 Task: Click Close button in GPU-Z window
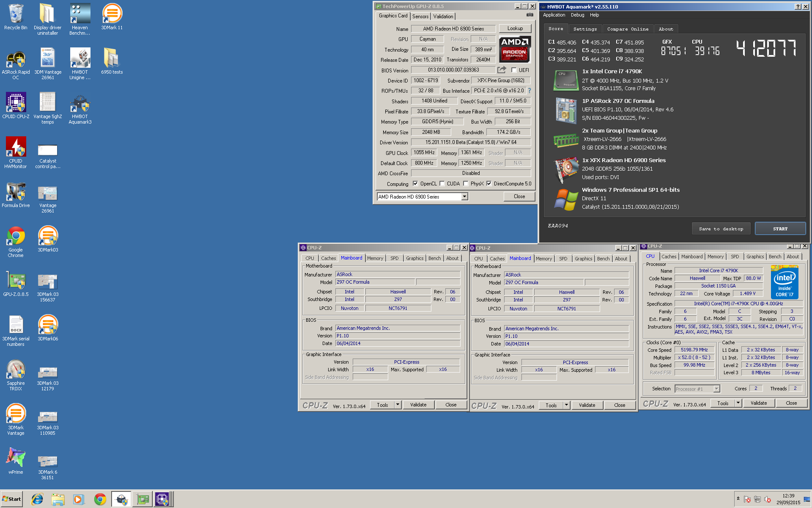[519, 196]
